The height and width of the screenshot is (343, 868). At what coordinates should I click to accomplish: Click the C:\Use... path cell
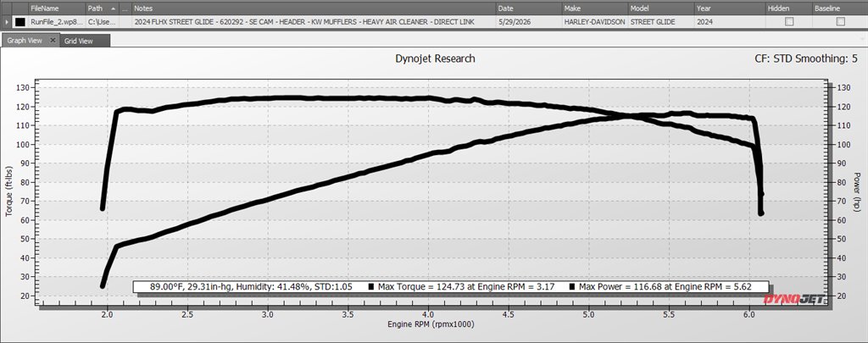tap(102, 22)
